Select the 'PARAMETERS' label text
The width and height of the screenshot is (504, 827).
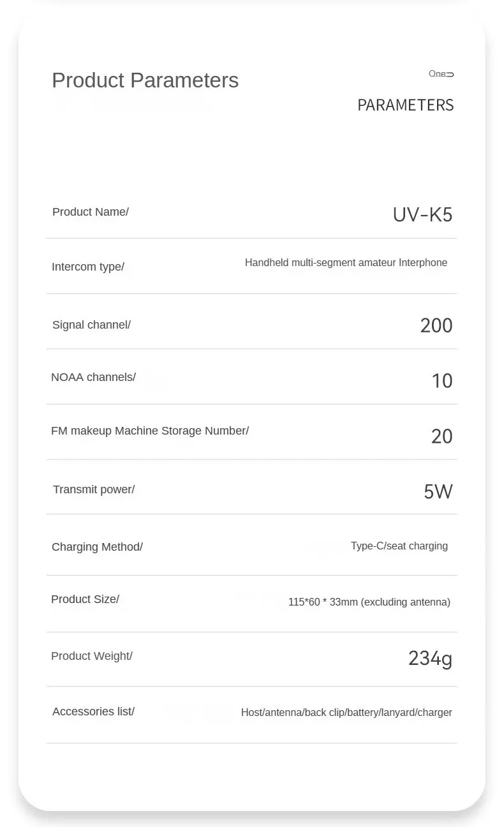[x=405, y=105]
